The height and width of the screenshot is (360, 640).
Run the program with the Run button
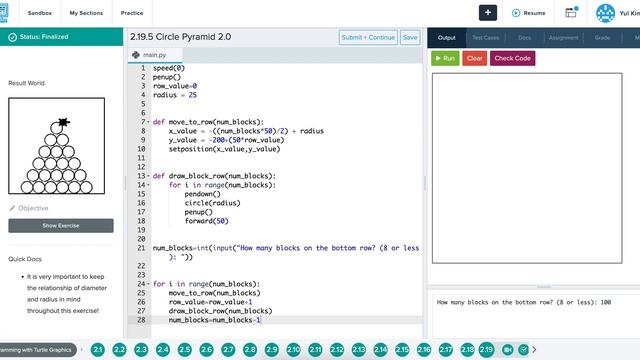point(445,58)
